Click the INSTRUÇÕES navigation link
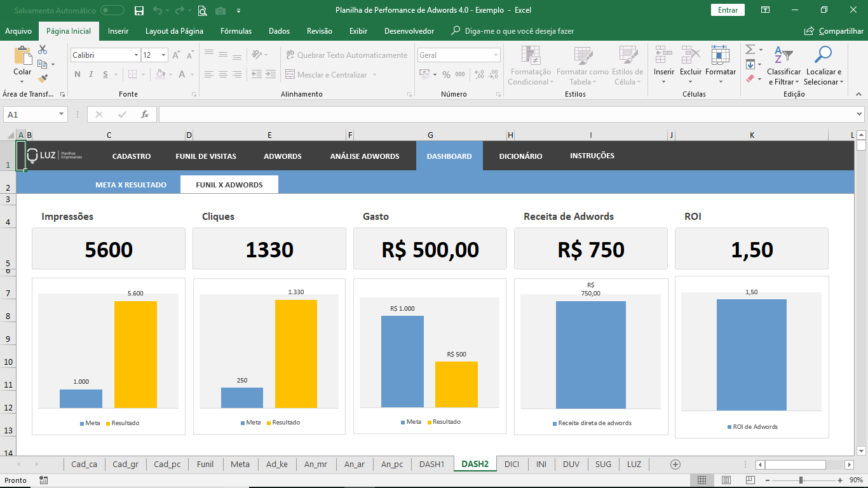 [x=592, y=156]
